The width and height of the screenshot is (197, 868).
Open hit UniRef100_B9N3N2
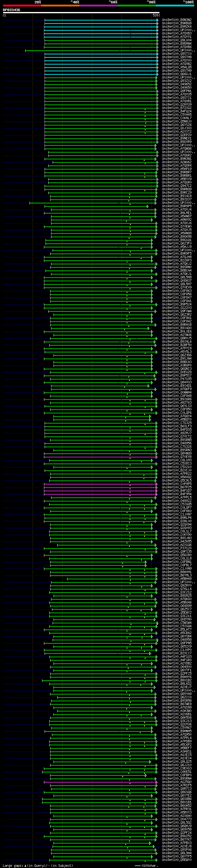pos(177,20)
